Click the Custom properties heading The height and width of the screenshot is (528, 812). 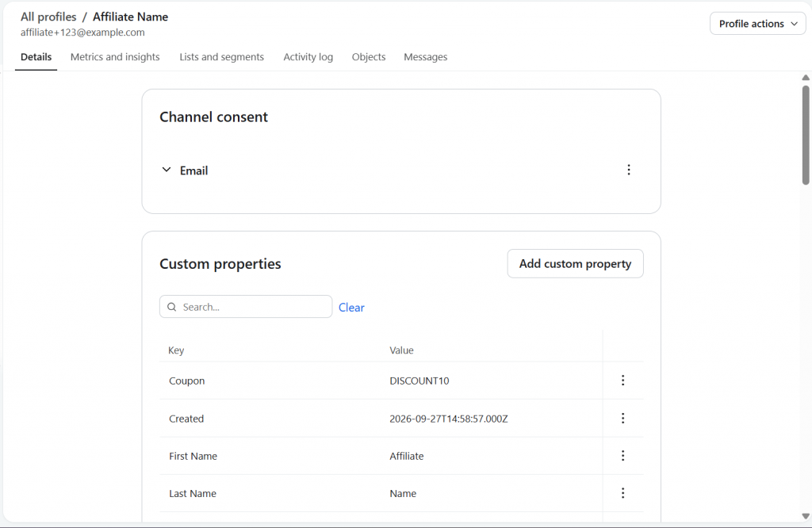(220, 264)
